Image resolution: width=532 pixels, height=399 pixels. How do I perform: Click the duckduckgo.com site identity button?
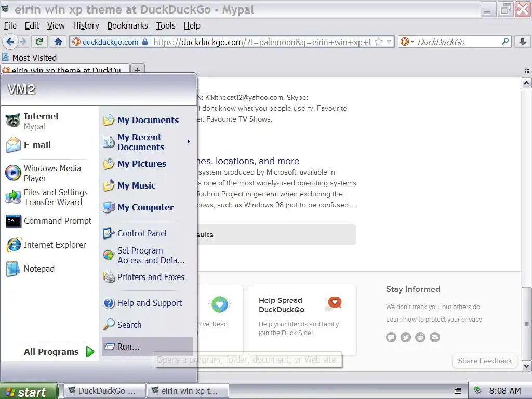coord(110,42)
